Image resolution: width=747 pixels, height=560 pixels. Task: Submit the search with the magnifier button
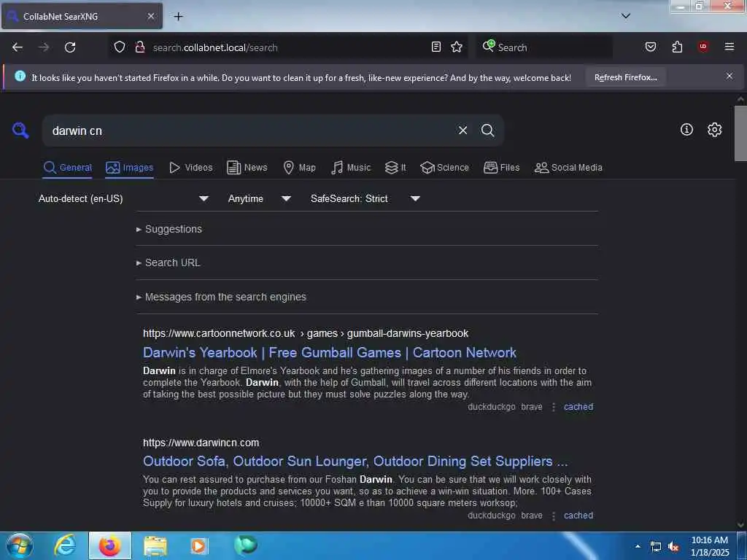coord(487,131)
